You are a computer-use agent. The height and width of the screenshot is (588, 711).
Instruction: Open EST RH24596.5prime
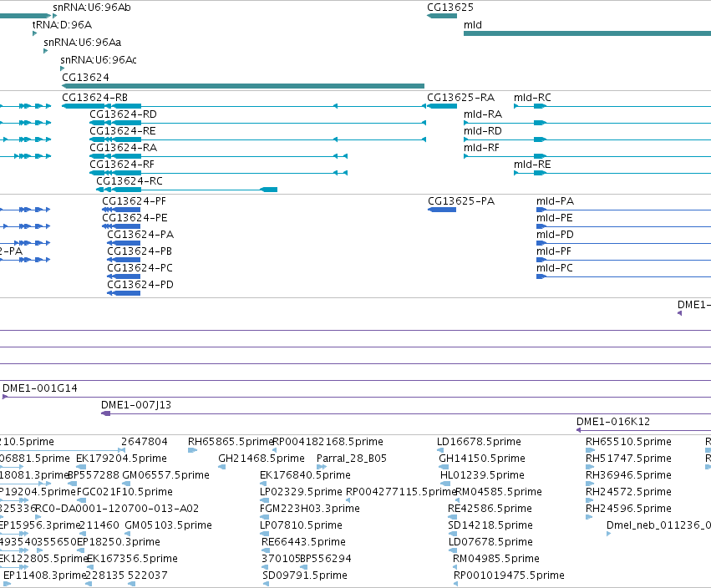click(628, 509)
